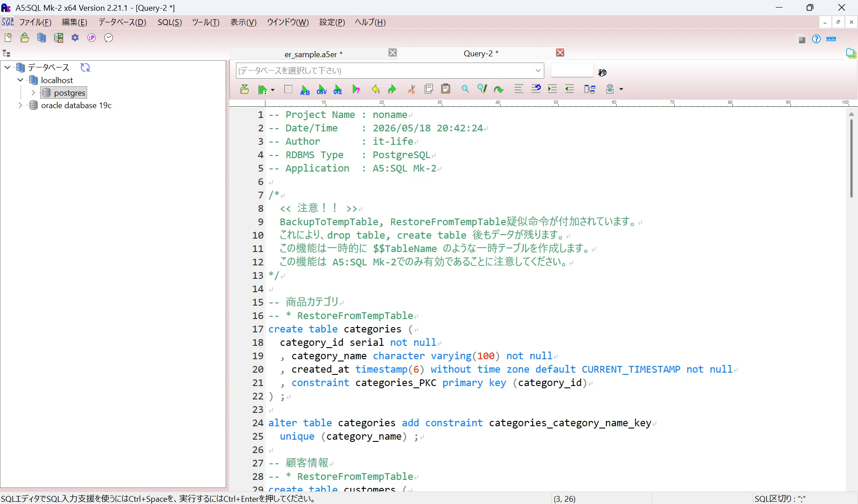
Task: Collapse the データベース root node
Action: [8, 67]
